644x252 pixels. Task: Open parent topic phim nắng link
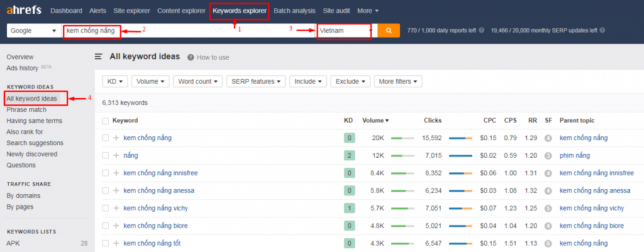pyautogui.click(x=575, y=156)
